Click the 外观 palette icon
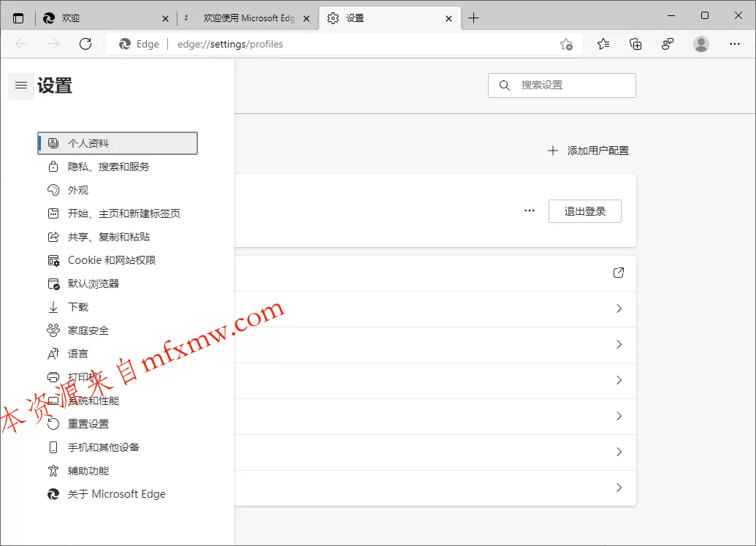The image size is (756, 546). [x=53, y=190]
